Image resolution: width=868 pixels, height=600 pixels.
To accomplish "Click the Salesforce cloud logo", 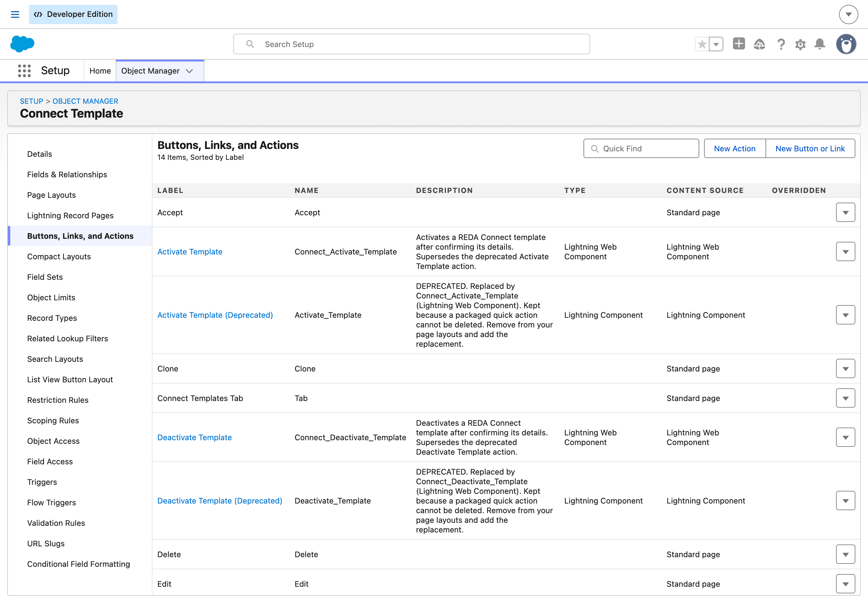I will pos(22,44).
